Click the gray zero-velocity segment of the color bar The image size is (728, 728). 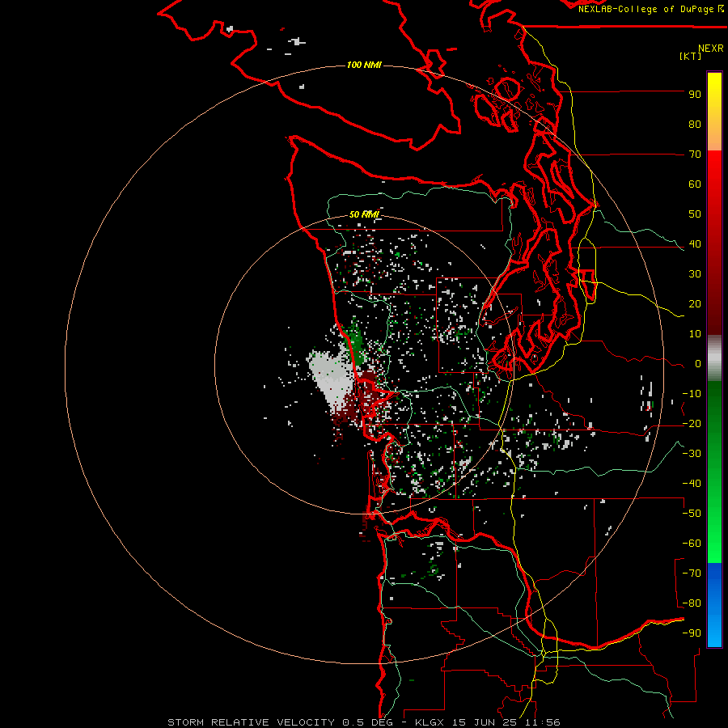(x=714, y=358)
